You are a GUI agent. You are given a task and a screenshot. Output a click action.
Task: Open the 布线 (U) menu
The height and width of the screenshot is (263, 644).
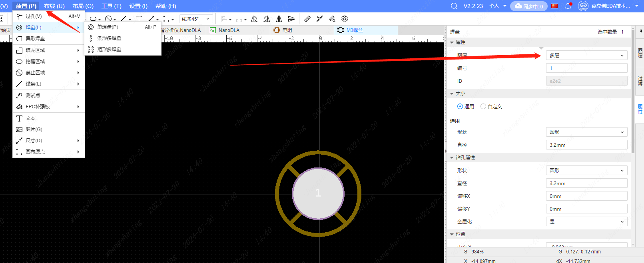[54, 6]
